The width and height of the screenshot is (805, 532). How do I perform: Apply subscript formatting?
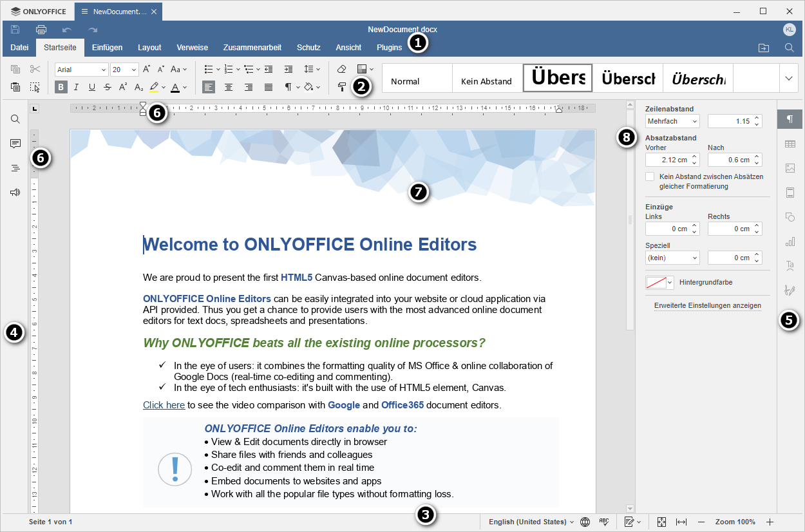tap(138, 87)
